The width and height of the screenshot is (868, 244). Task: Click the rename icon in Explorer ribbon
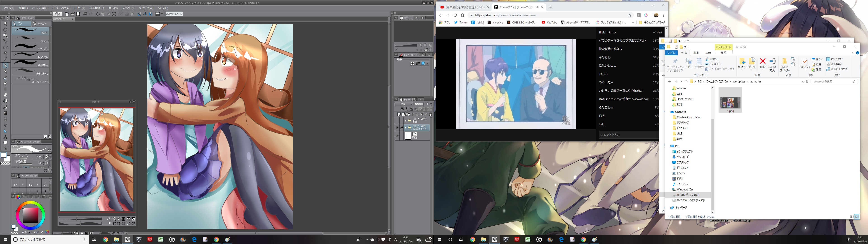(x=773, y=61)
